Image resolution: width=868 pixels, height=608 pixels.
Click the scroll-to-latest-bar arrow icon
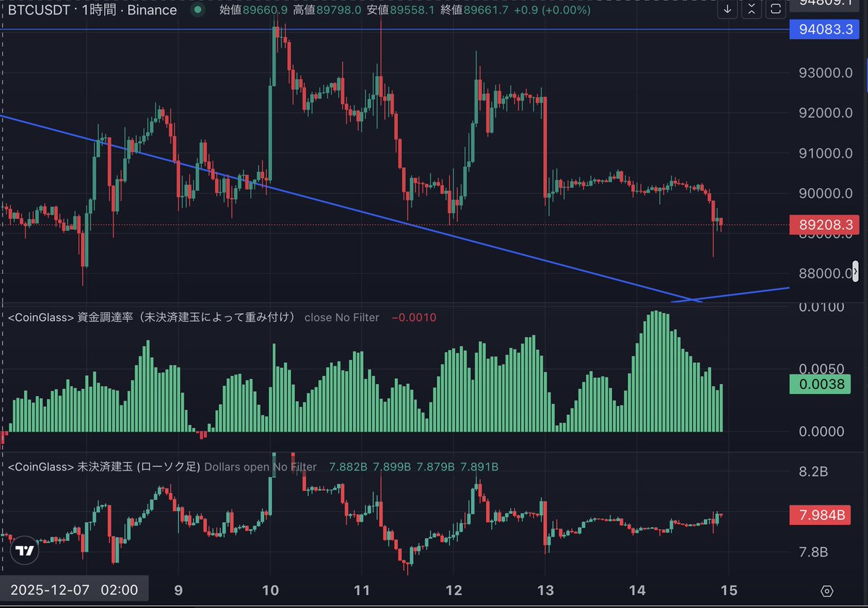point(728,9)
